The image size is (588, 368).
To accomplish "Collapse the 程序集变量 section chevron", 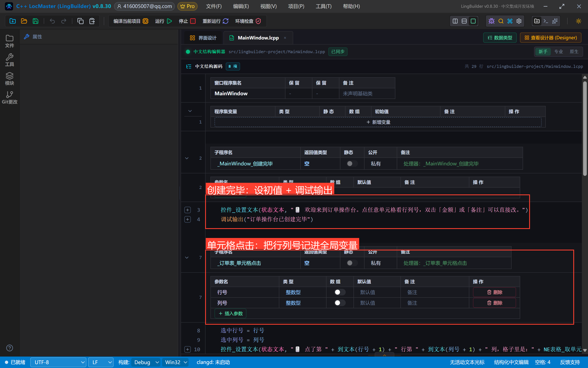I will click(x=190, y=111).
